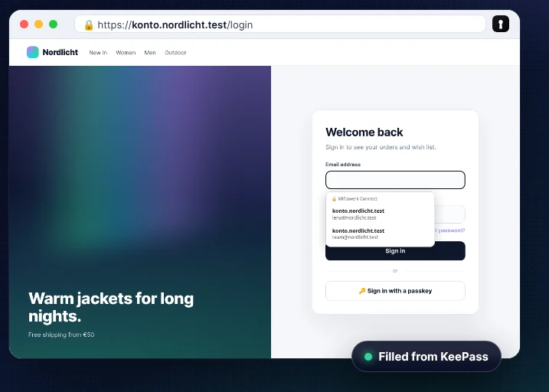Select the lena@nordlicht.test autofill entry
549x392 pixels.
(x=380, y=214)
